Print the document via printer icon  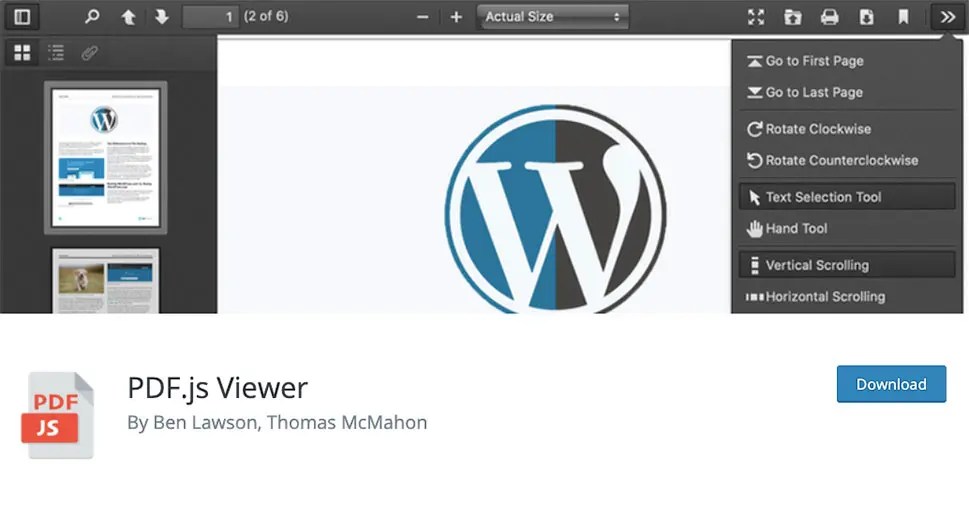[829, 17]
